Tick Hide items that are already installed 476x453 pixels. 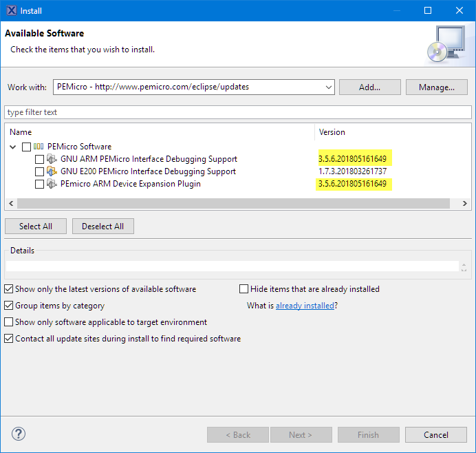tap(244, 289)
